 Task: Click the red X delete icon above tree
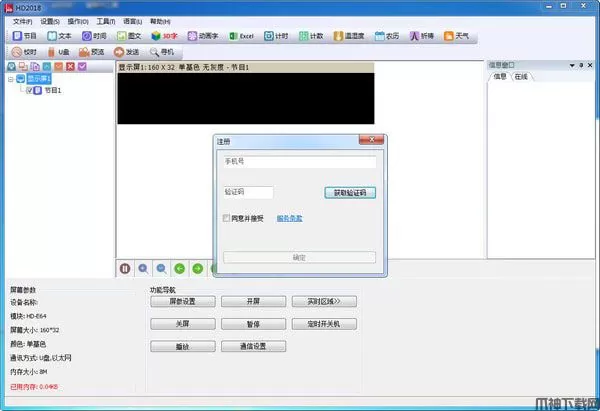tap(70, 67)
